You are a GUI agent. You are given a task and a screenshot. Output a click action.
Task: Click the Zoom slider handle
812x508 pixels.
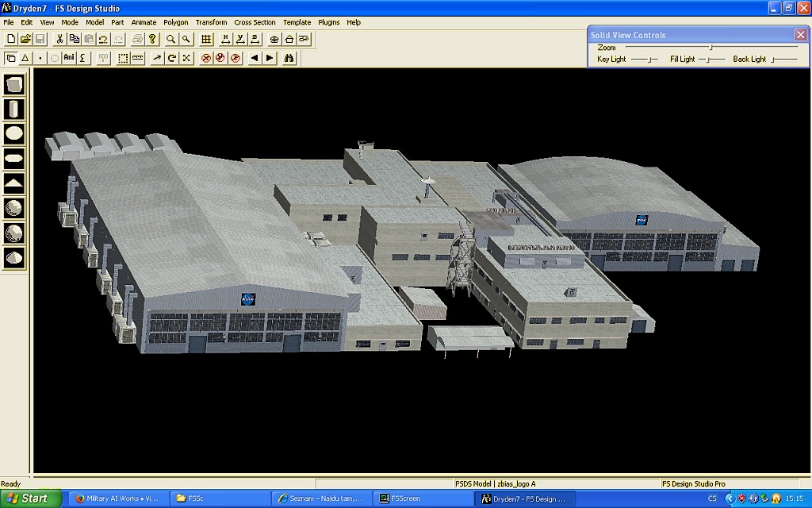[710, 48]
